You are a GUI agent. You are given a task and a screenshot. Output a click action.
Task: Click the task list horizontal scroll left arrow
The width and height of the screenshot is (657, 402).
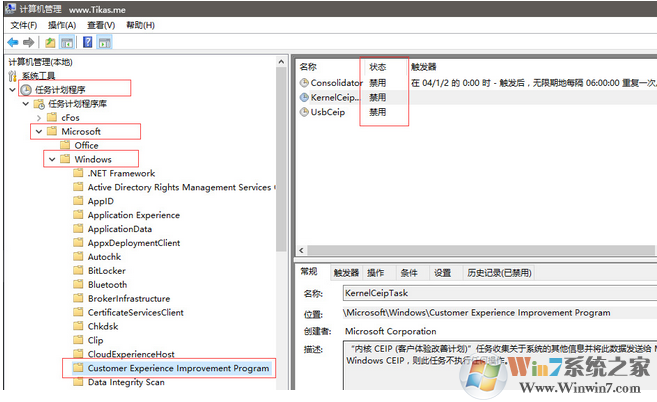(x=301, y=250)
